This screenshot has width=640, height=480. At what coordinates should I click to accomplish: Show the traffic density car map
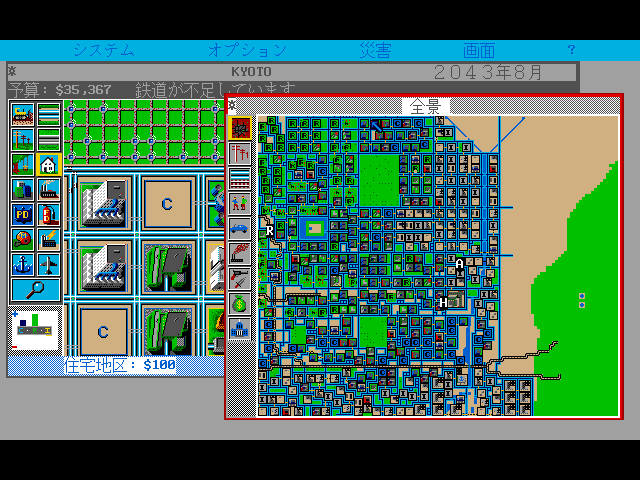point(240,229)
